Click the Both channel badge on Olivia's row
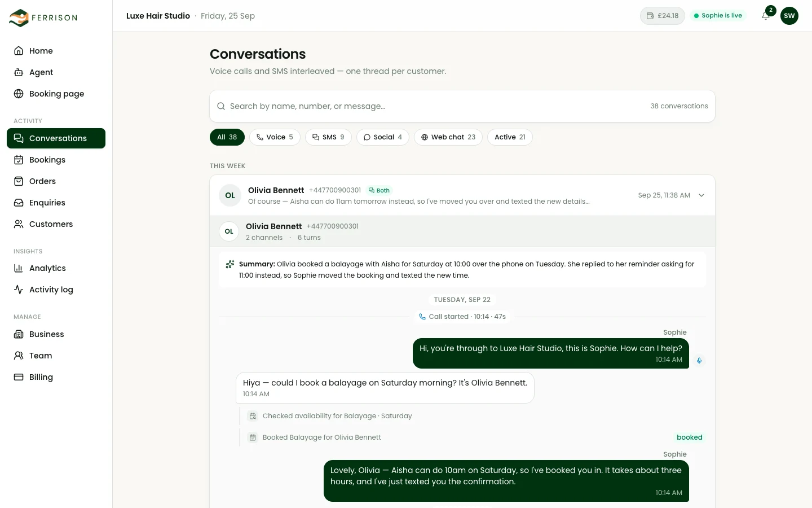The width and height of the screenshot is (812, 508). pos(379,190)
